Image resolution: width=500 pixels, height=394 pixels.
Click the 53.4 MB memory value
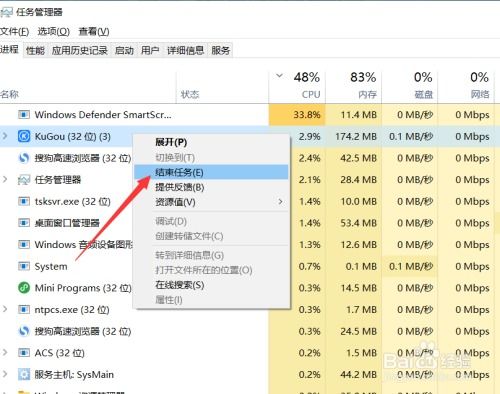(358, 223)
